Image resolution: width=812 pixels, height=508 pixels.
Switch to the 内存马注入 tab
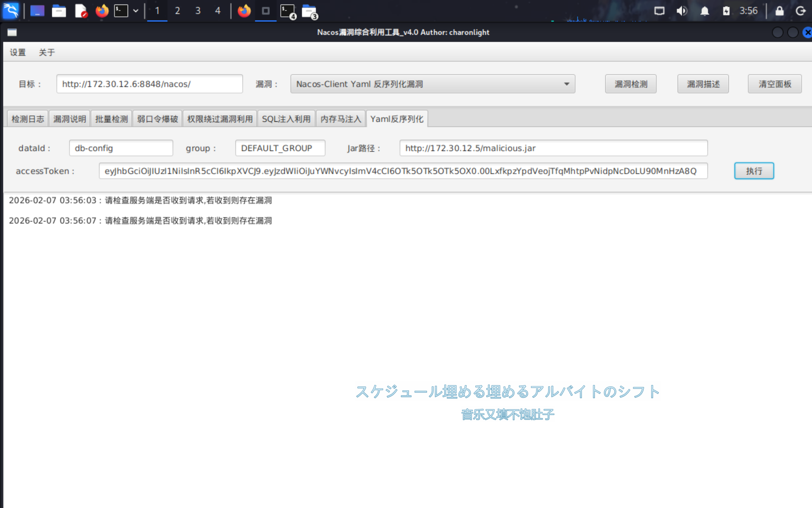(340, 119)
